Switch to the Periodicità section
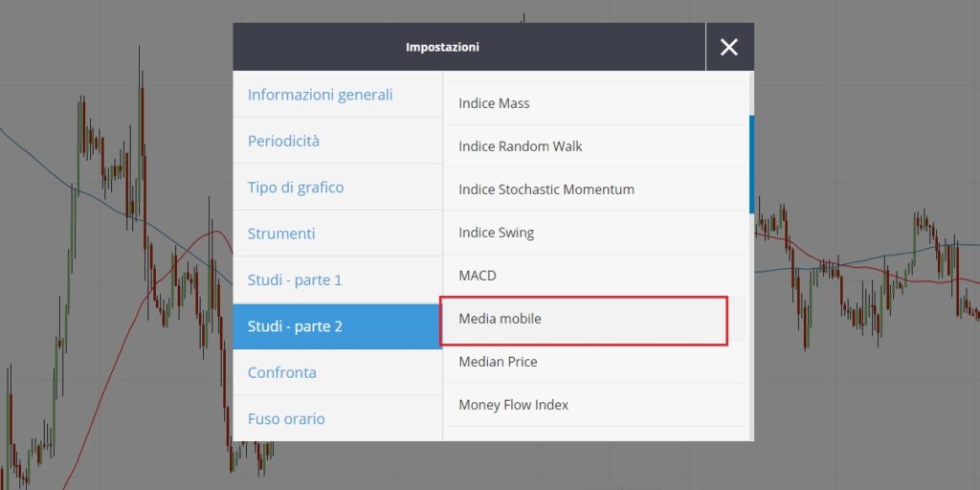 coord(338,141)
